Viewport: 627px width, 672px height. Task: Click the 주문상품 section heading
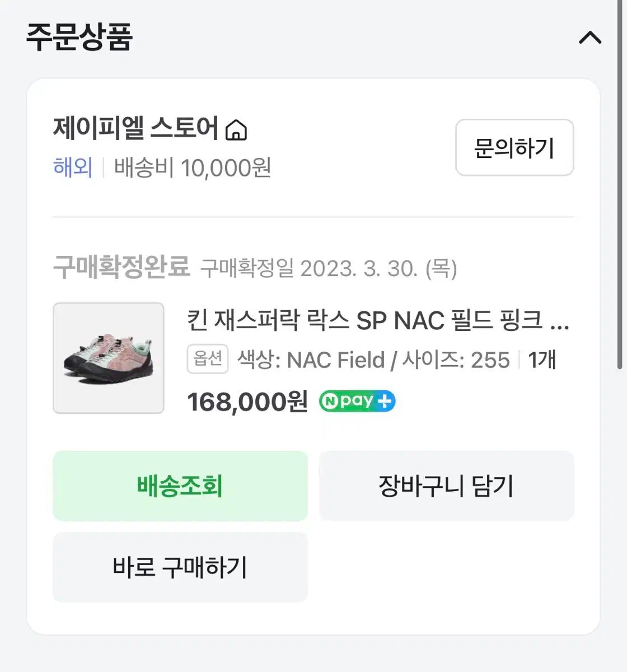[x=79, y=38]
